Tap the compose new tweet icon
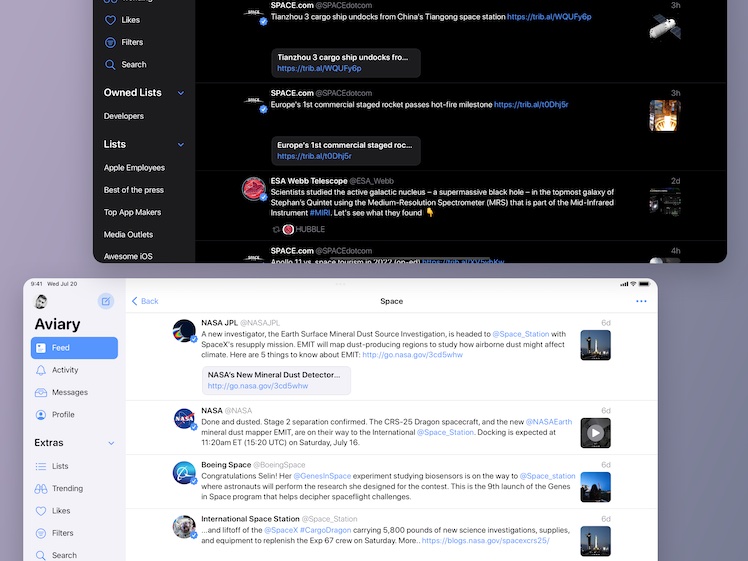The height and width of the screenshot is (561, 748). (106, 301)
